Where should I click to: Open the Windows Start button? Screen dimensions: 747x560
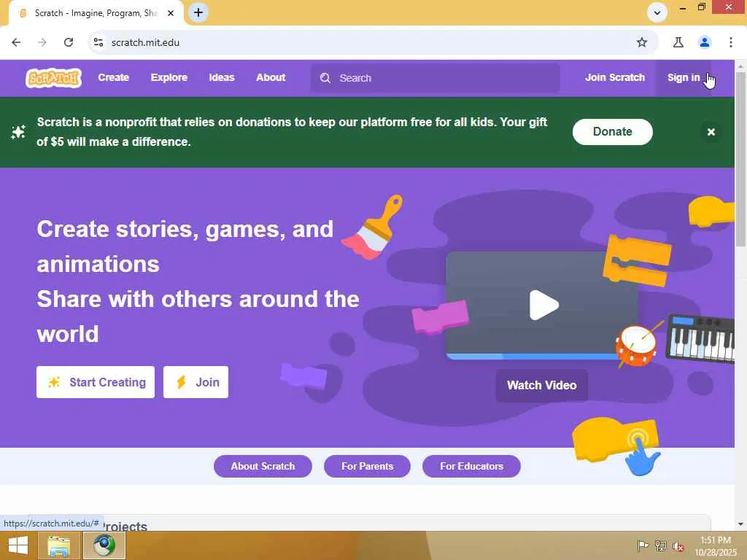tap(18, 545)
